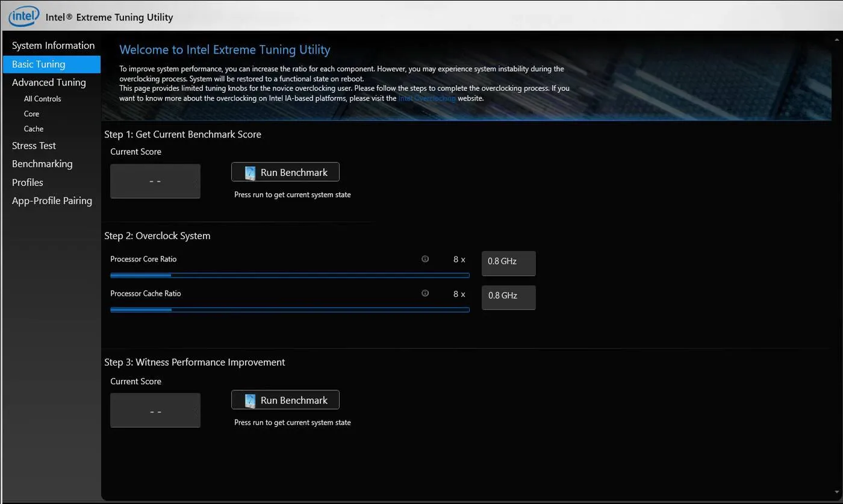Run Benchmark in Step 1

tap(285, 172)
